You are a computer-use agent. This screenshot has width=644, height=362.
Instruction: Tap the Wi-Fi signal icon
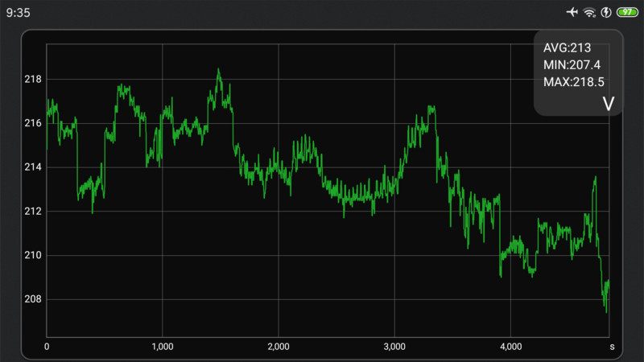(x=589, y=13)
